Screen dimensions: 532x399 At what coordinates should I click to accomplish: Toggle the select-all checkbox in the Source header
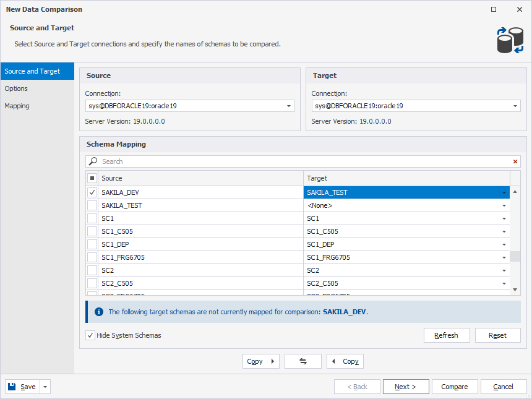pos(92,178)
